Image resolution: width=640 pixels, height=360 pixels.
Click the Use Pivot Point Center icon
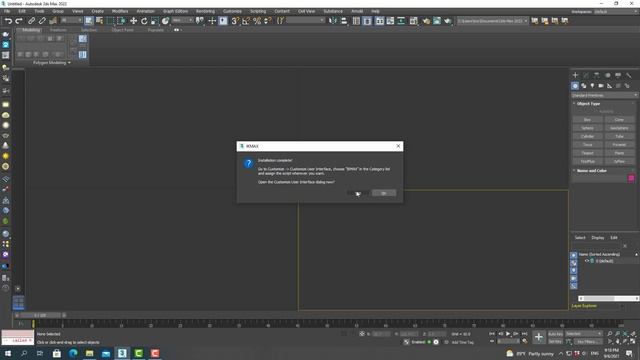coord(200,21)
